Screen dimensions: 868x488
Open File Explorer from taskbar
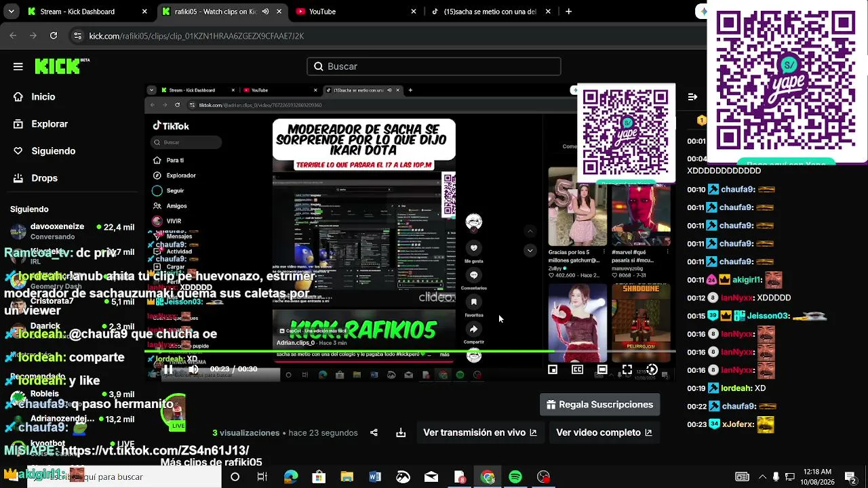click(x=347, y=477)
